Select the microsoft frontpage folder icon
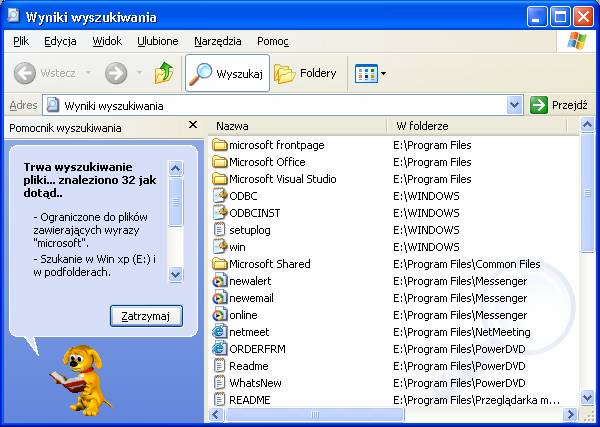This screenshot has height=427, width=600. coord(220,145)
